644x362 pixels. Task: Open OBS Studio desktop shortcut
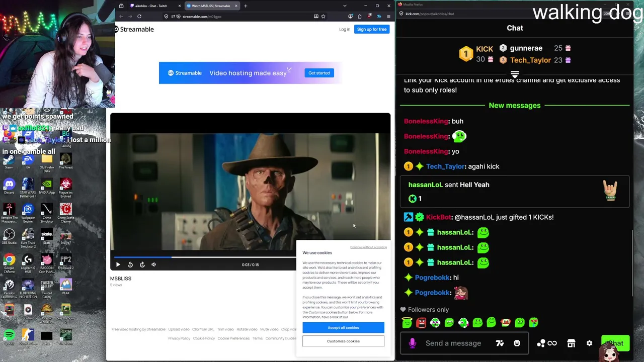coord(9,236)
